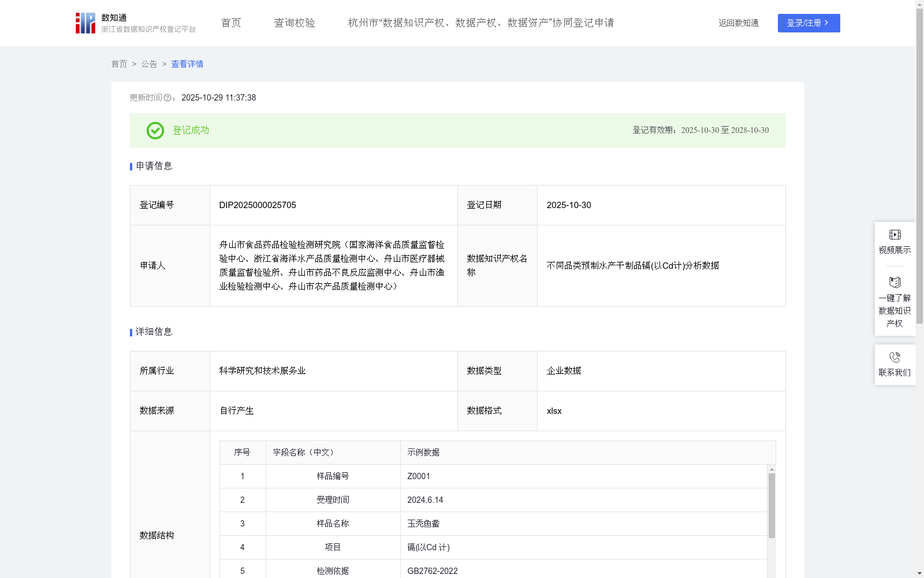This screenshot has width=924, height=578.
Task: Select registration number DIP2025000025705
Action: (x=258, y=205)
